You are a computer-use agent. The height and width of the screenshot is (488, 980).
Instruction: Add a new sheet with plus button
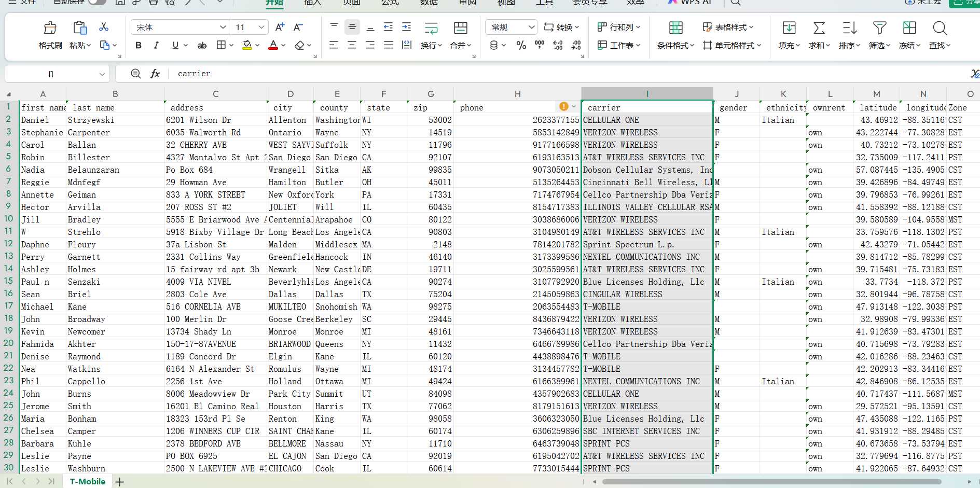click(120, 482)
